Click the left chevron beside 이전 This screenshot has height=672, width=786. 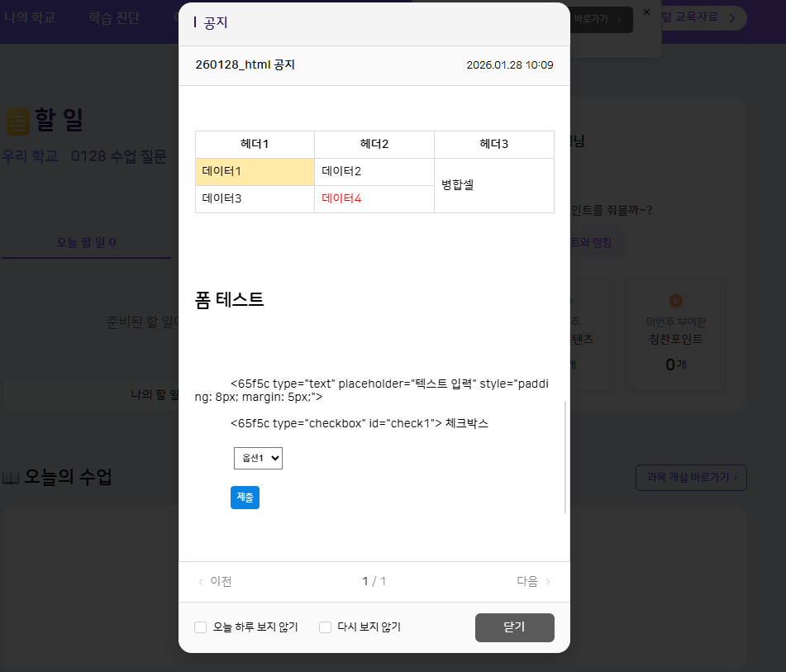pos(201,582)
